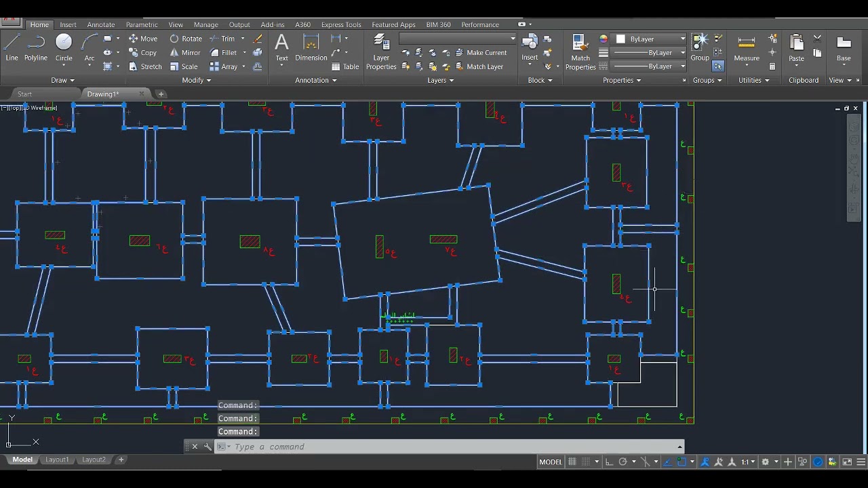Image resolution: width=868 pixels, height=488 pixels.
Task: Use the Match Properties tool
Action: coord(580,53)
